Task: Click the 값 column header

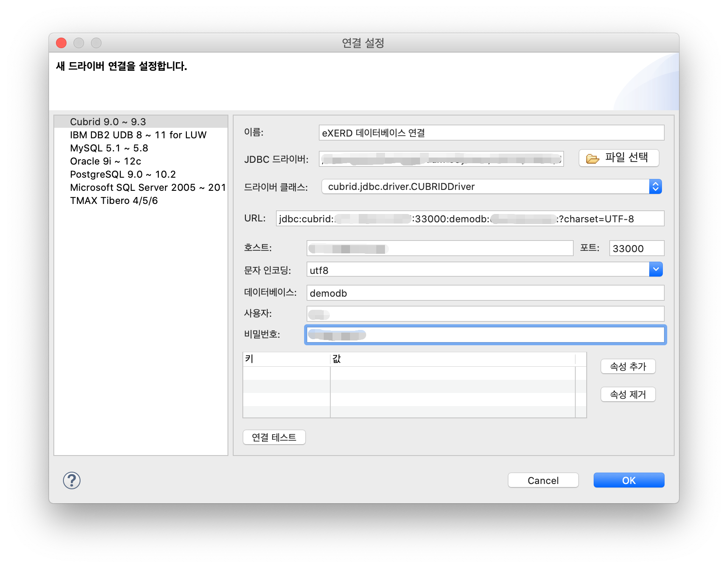Action: click(453, 359)
